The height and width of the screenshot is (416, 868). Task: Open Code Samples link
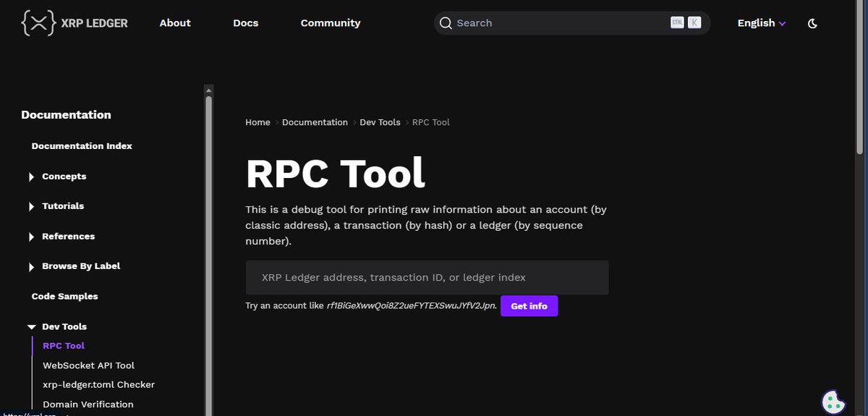pyautogui.click(x=64, y=297)
